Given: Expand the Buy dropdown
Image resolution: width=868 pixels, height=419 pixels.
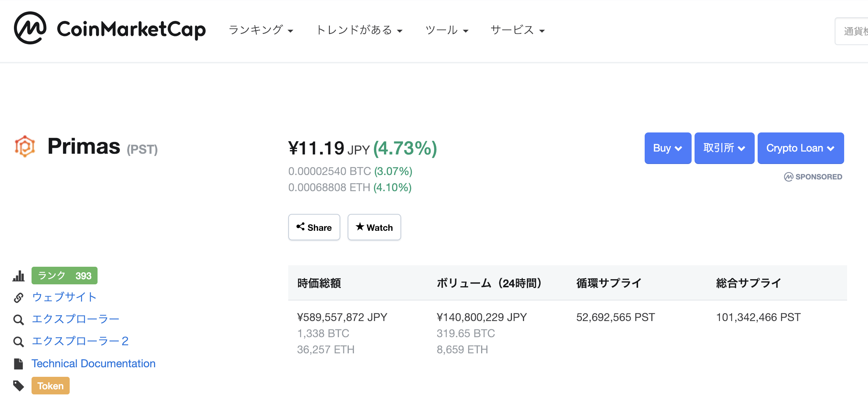Looking at the screenshot, I should [x=667, y=148].
